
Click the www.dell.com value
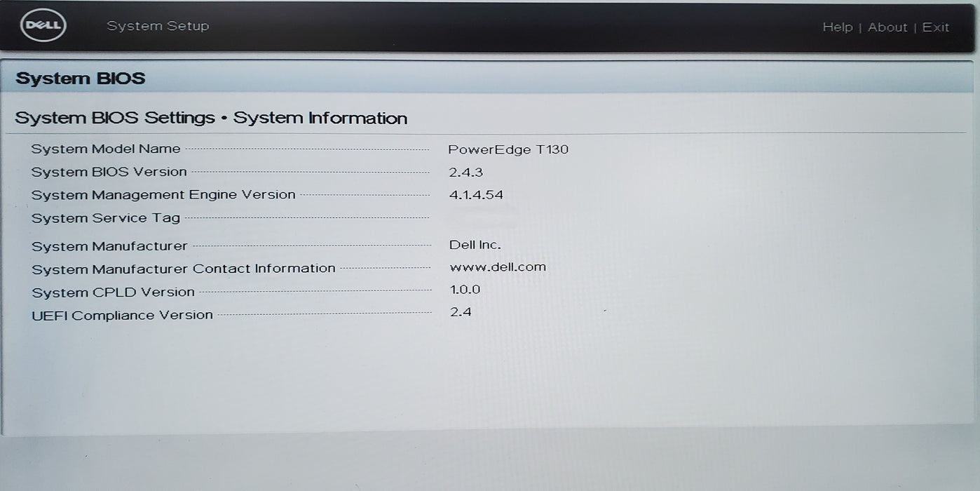498,267
